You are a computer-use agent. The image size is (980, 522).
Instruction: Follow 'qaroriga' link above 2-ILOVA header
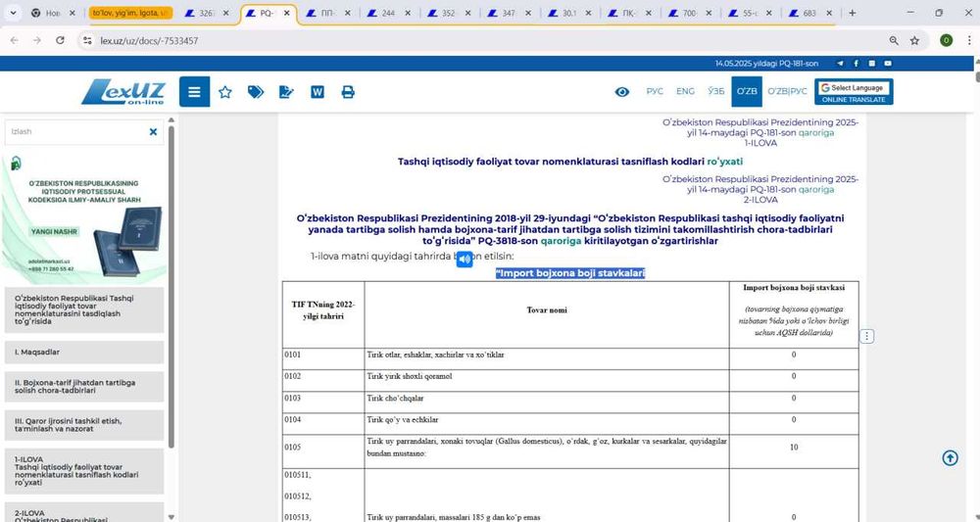click(815, 190)
